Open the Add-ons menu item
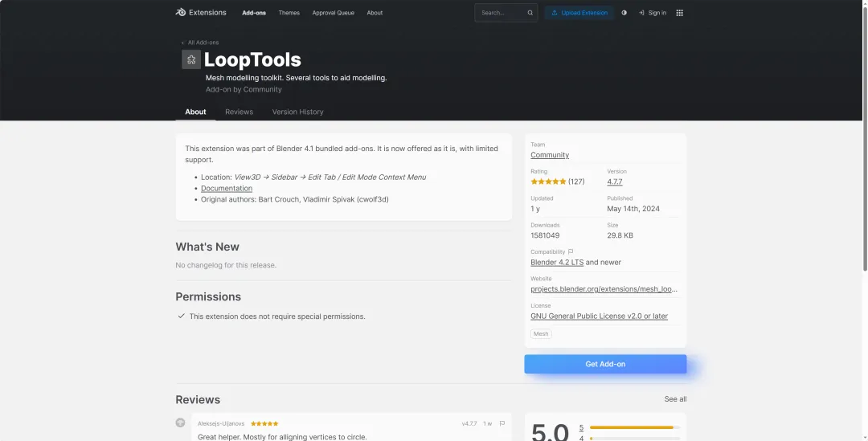868x441 pixels. (x=253, y=13)
